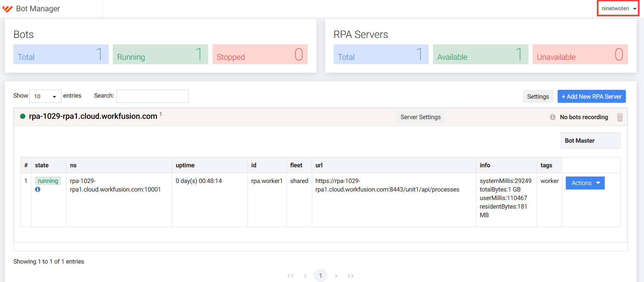This screenshot has width=644, height=282.
Task: Click the running status badge
Action: [48, 181]
